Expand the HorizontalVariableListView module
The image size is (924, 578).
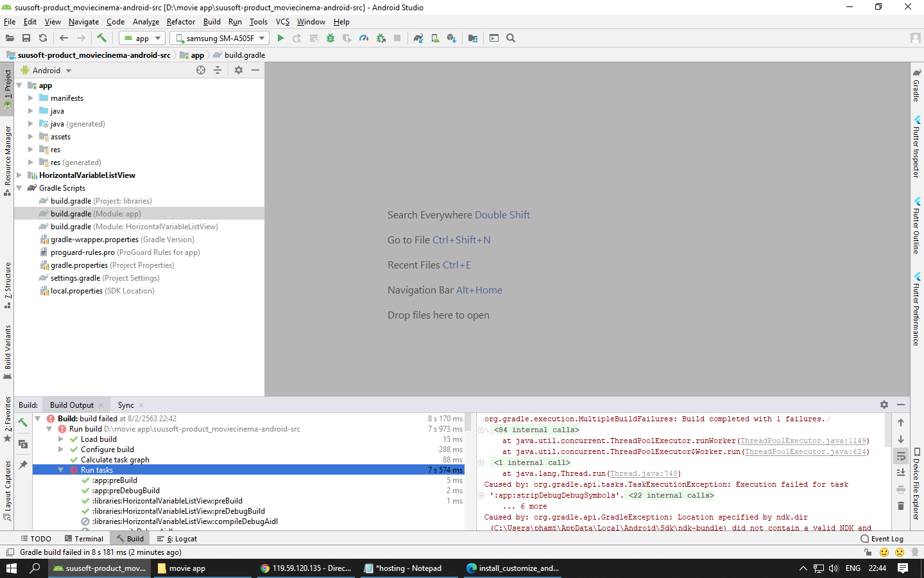[19, 175]
